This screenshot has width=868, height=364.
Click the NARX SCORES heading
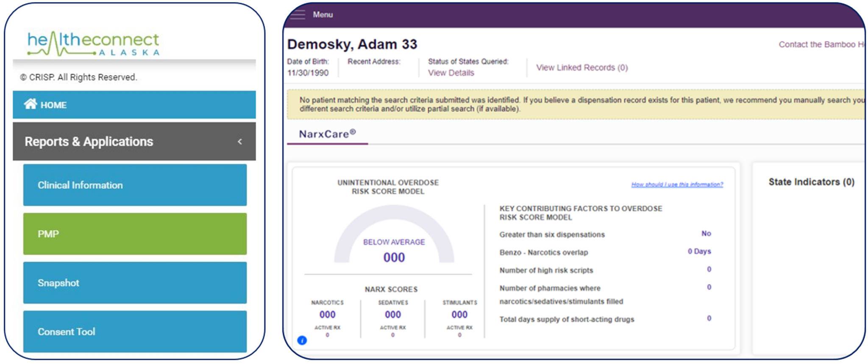[x=391, y=289]
